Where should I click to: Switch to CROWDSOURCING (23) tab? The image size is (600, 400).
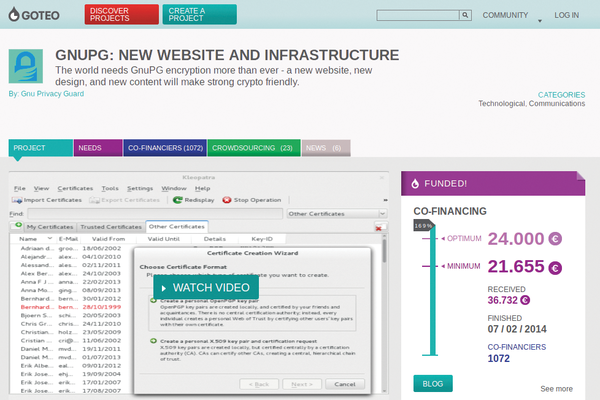[254, 148]
